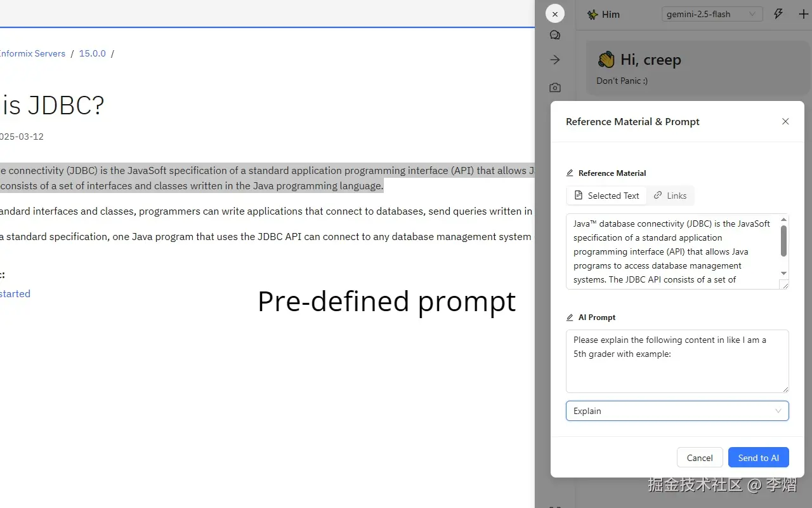Screen dimensions: 812x508
Task: Click the chat bubbles icon in sidebar
Action: tap(555, 36)
